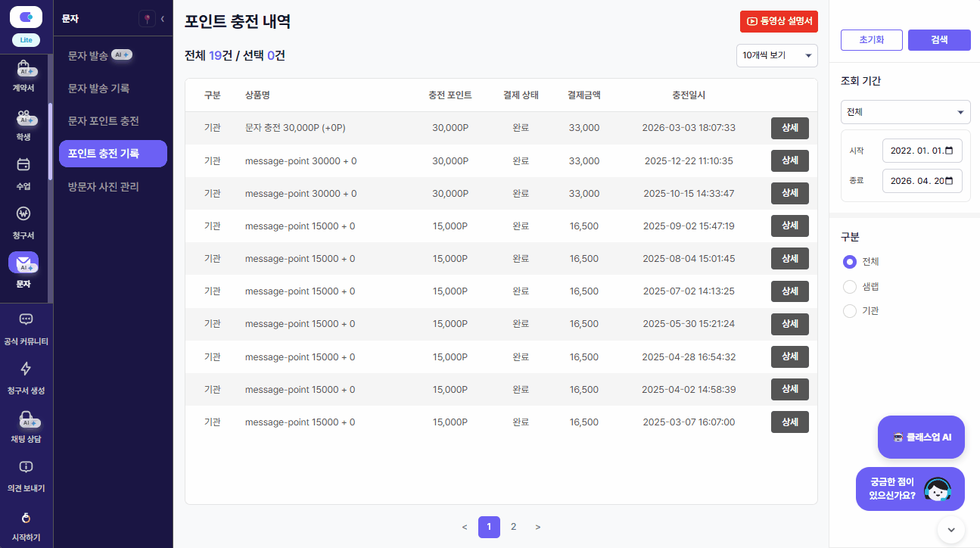Show details of 2025-07-02 14:13:25 charge

click(790, 291)
